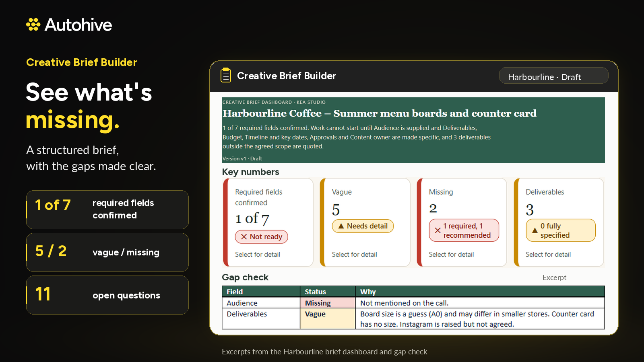Click Select for detail under Required fields
This screenshot has height=362, width=644.
258,254
